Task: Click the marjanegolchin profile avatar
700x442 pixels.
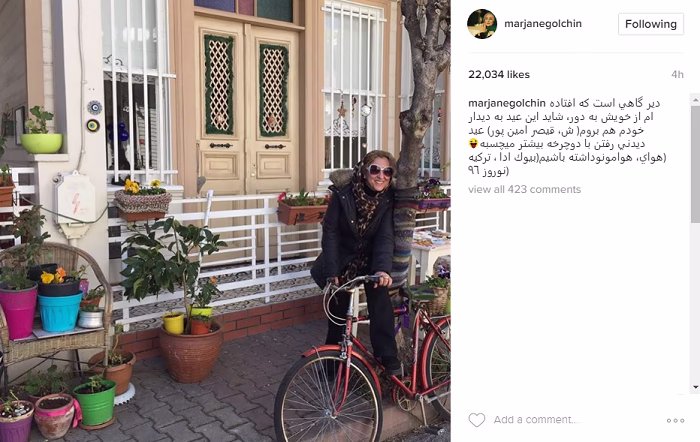Action: pos(482,24)
